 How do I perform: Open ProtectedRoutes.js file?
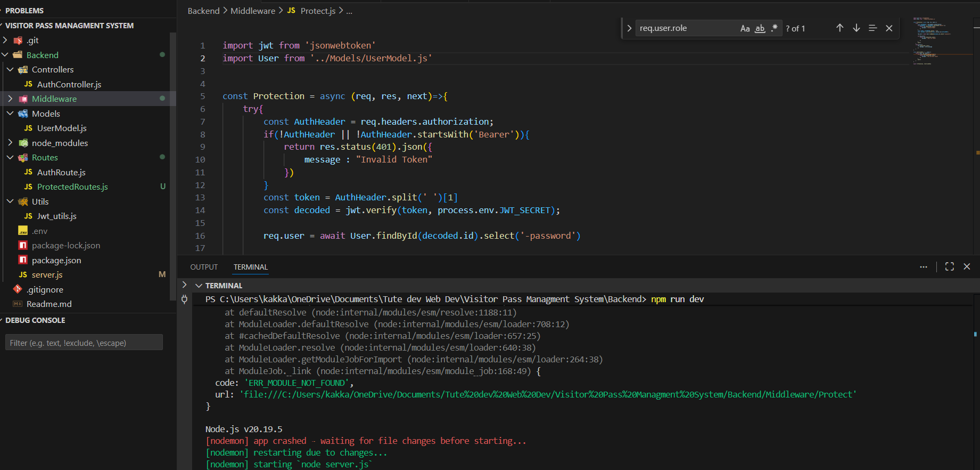[72, 187]
